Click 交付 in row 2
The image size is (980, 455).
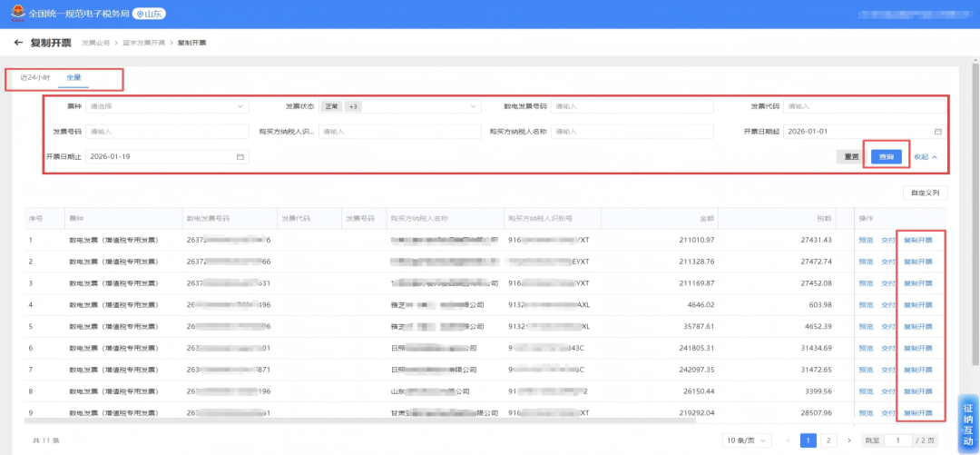[x=888, y=262]
